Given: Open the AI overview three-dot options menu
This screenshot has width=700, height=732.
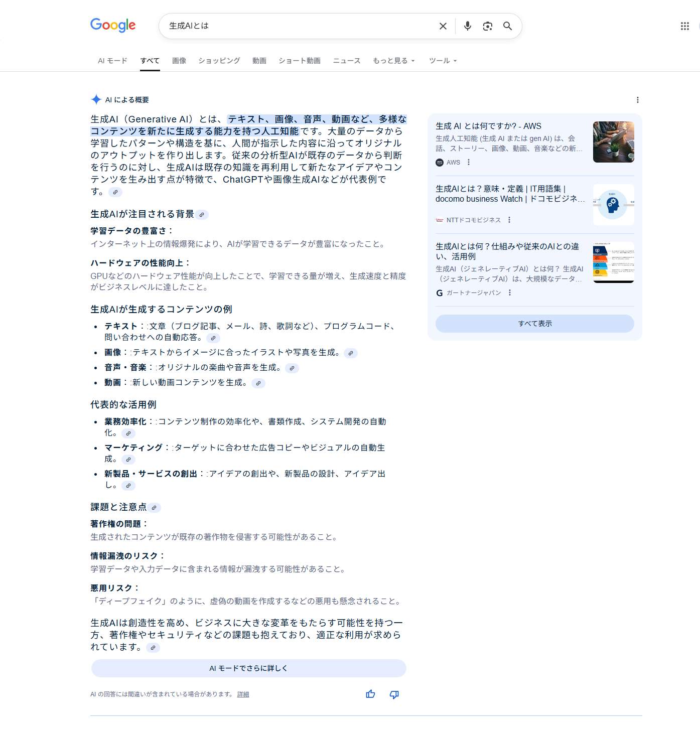Looking at the screenshot, I should point(638,100).
